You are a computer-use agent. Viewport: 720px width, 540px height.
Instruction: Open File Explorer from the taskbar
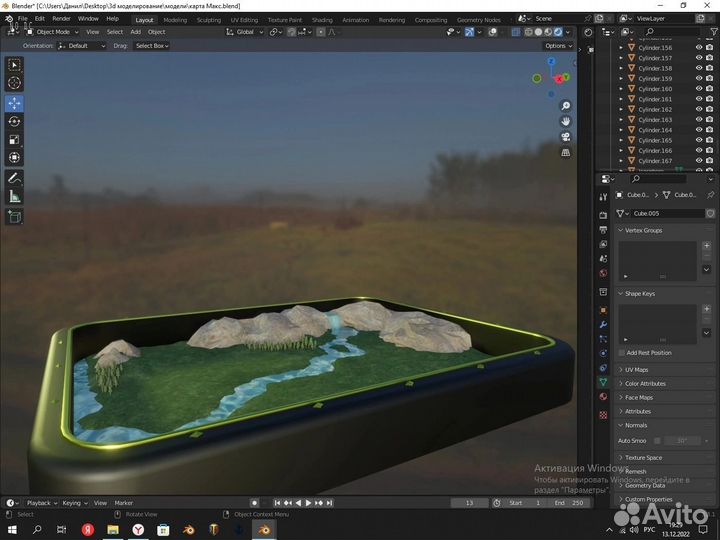coord(113,530)
